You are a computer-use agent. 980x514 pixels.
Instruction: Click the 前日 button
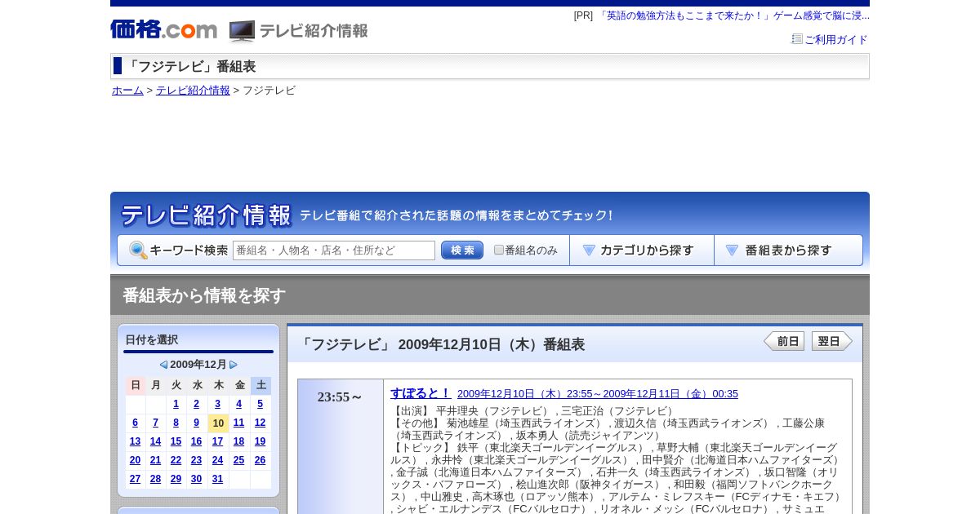tap(784, 341)
